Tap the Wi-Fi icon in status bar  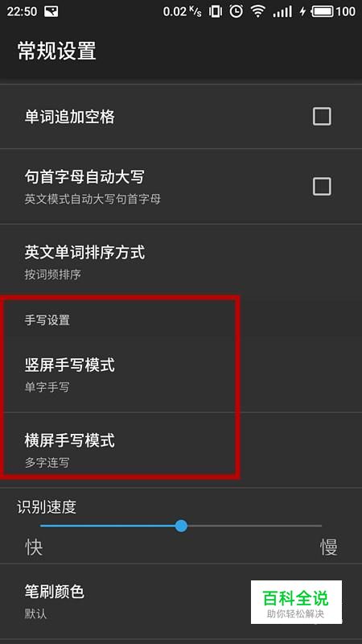tap(257, 11)
